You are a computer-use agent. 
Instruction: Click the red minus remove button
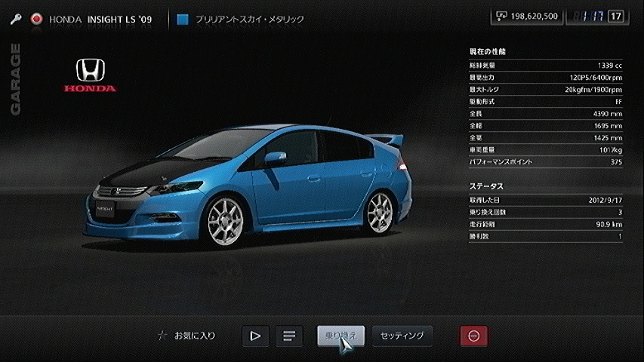[473, 336]
